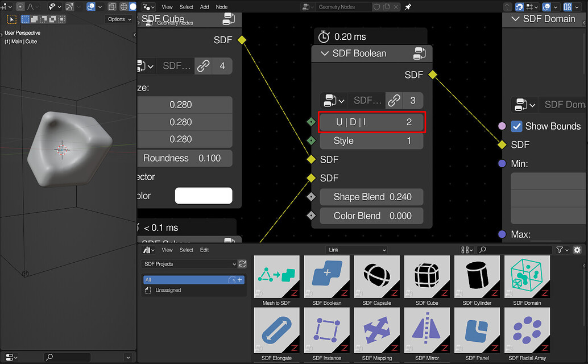Select the Tweak select tool in viewport
The image size is (588, 364).
[x=11, y=19]
